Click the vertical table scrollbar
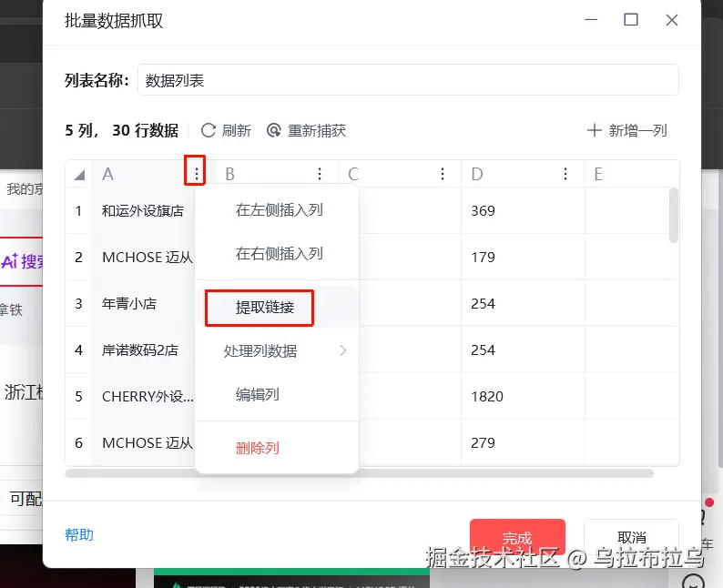The width and height of the screenshot is (723, 588). [674, 215]
